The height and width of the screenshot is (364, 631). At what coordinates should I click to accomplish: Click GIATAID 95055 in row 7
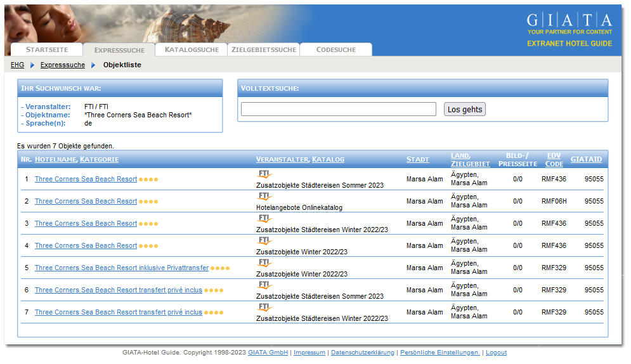[x=594, y=312]
